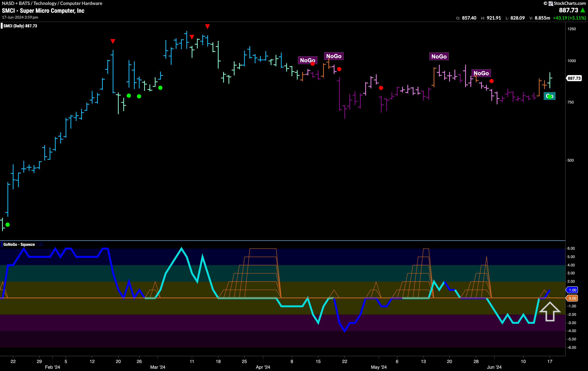The image size is (588, 371).
Task: Click the Jun '24 date axis label
Action: pos(494,367)
